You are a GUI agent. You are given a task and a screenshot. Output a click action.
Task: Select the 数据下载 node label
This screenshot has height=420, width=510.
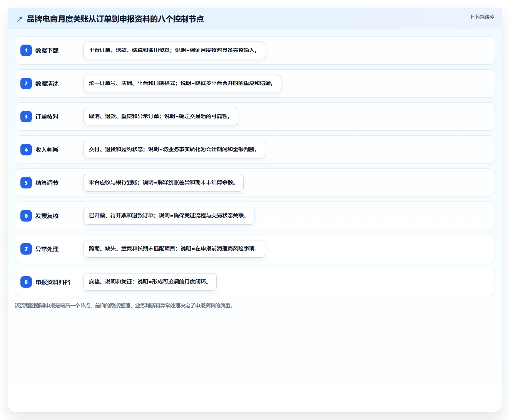click(47, 50)
